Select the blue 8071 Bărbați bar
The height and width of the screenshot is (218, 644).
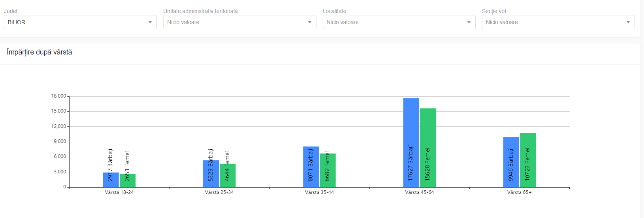point(311,167)
